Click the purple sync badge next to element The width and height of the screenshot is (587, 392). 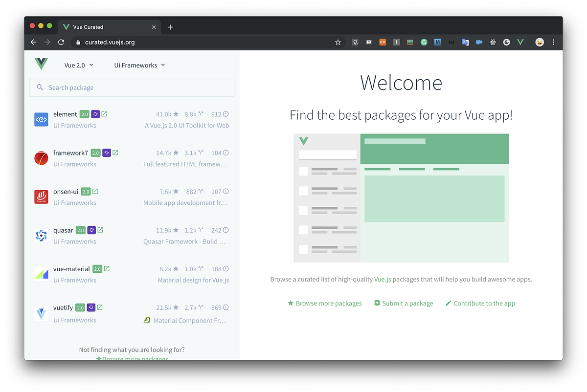coord(95,114)
